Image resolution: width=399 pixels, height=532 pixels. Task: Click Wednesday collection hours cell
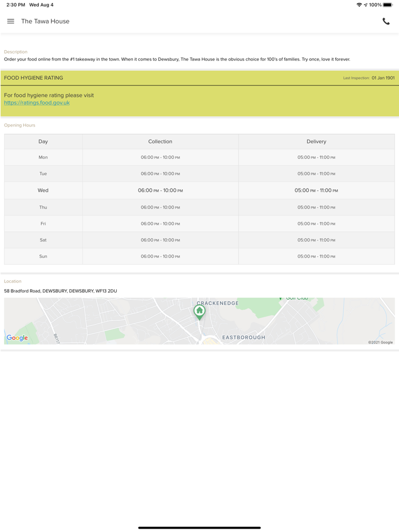pos(160,190)
